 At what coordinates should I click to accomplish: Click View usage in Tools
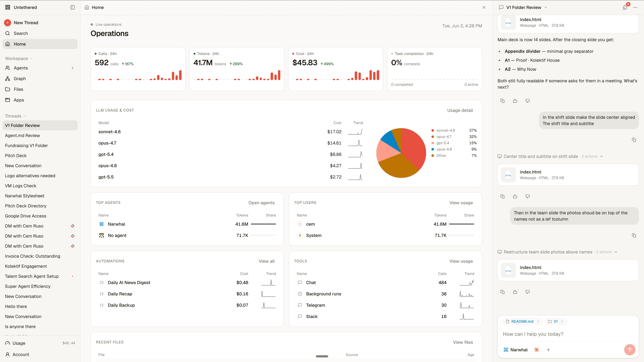pyautogui.click(x=461, y=261)
